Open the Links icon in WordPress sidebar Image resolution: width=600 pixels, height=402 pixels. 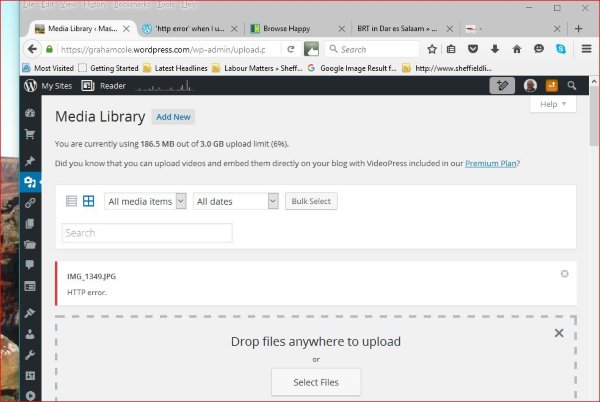[30, 203]
